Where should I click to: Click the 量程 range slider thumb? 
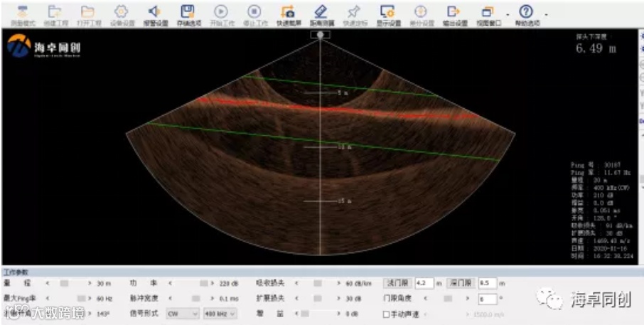tap(64, 283)
